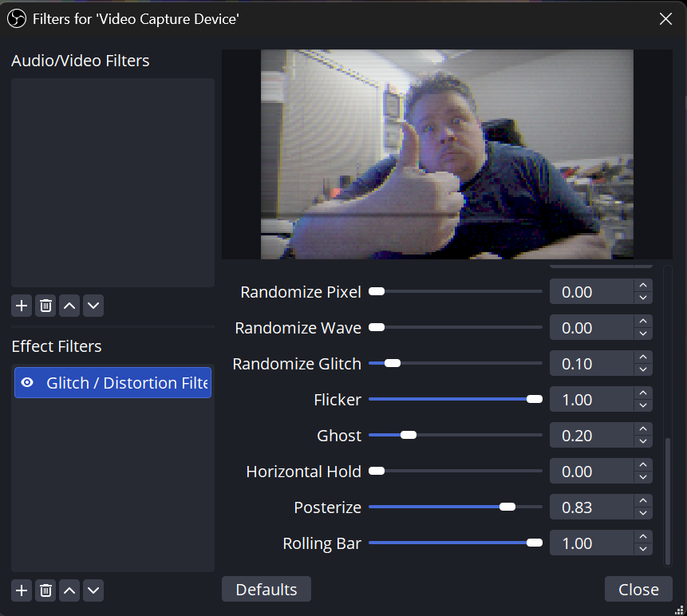Image resolution: width=687 pixels, height=616 pixels.
Task: Click the window resize grip
Action: (x=680, y=610)
